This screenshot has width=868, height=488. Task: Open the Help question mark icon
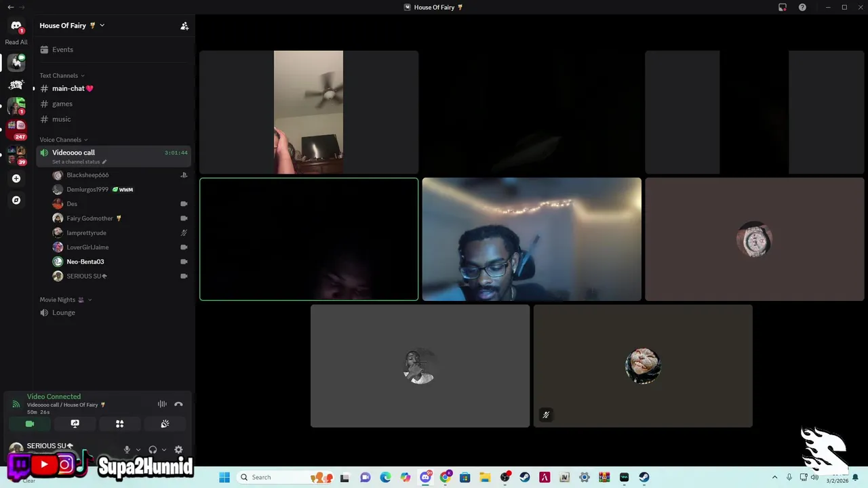coord(803,7)
